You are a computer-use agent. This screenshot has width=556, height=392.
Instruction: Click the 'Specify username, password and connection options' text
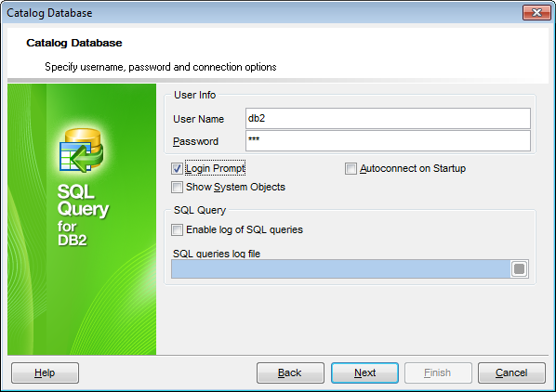[161, 67]
